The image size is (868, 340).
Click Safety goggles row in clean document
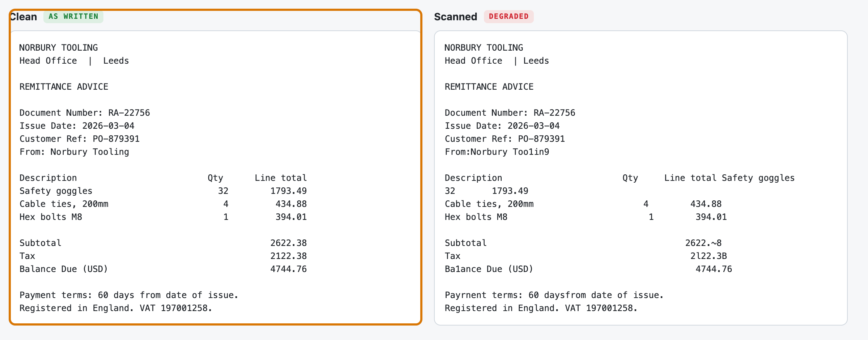coord(163,191)
